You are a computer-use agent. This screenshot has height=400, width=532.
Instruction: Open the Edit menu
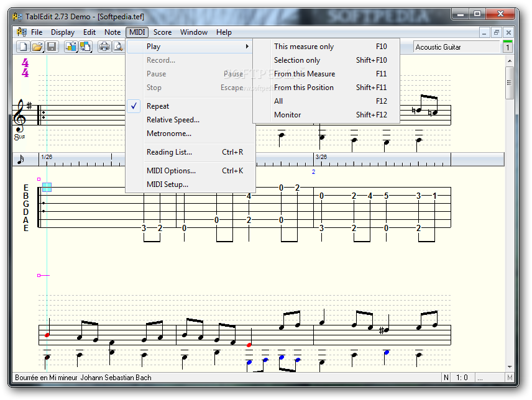(x=89, y=32)
